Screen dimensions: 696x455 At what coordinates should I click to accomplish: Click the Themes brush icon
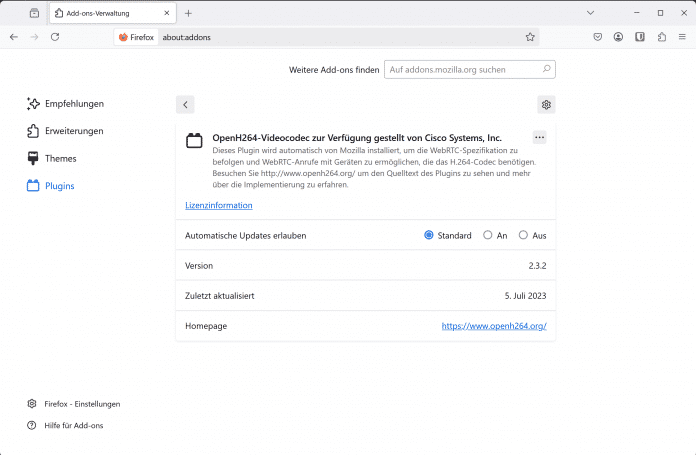[x=33, y=158]
